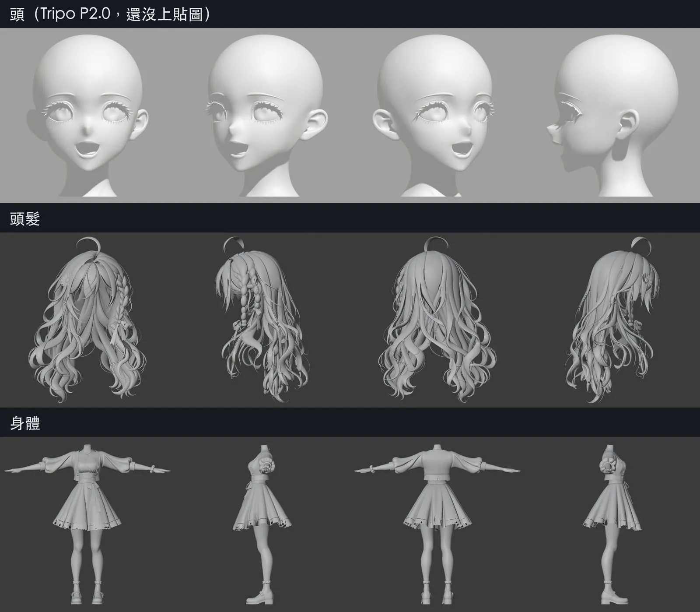Image resolution: width=700 pixels, height=612 pixels.
Task: Select the body side view facing right
Action: pyautogui.click(x=612, y=525)
